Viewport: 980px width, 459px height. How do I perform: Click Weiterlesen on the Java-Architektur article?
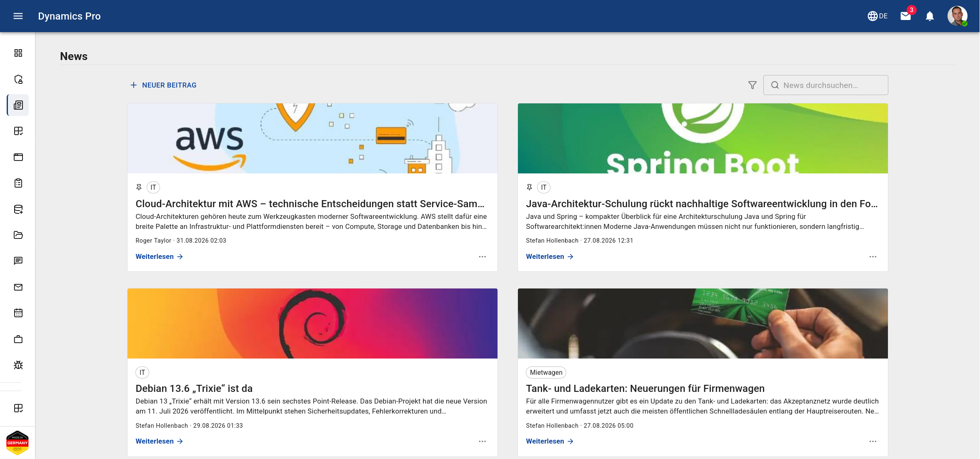pyautogui.click(x=550, y=257)
